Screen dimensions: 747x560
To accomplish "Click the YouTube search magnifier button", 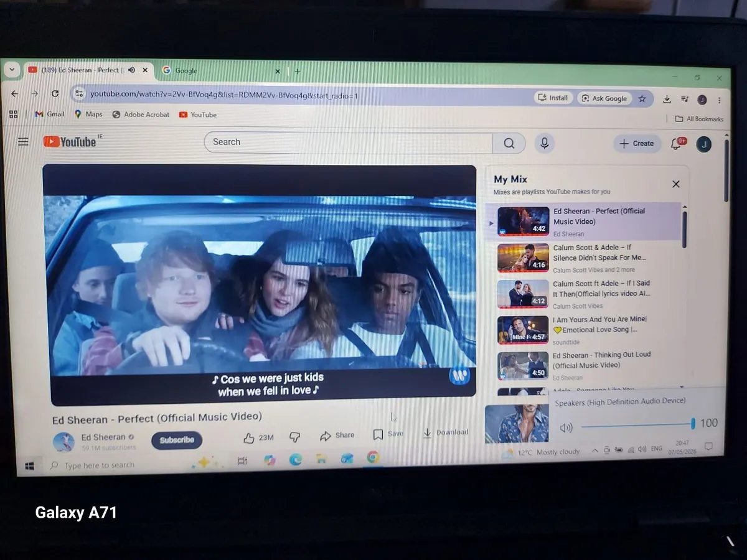I will click(x=509, y=143).
